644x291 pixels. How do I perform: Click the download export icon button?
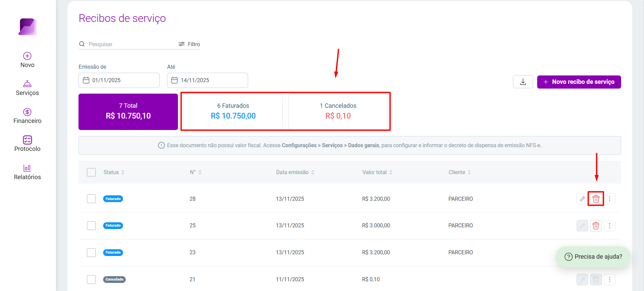523,82
